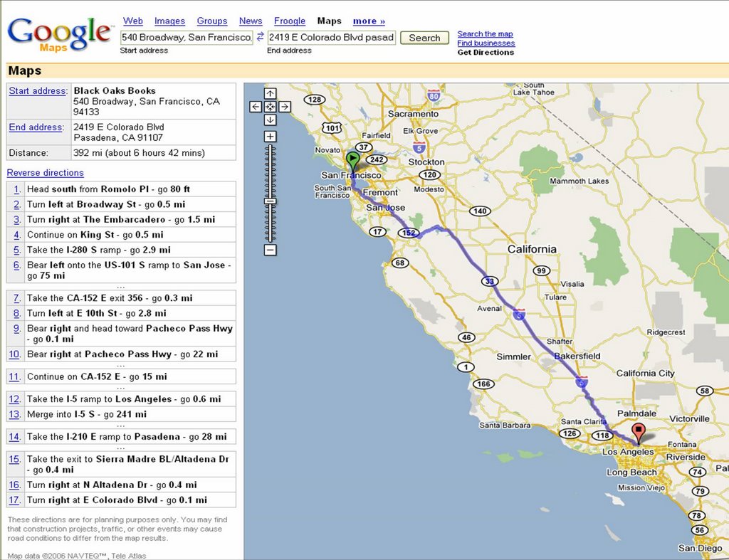Open step 13 Merge into I-5 S
The image size is (729, 560).
coord(121,414)
